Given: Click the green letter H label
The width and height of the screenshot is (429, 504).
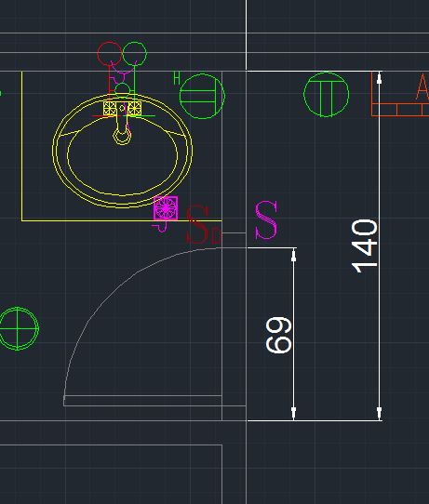Looking at the screenshot, I should (x=177, y=78).
